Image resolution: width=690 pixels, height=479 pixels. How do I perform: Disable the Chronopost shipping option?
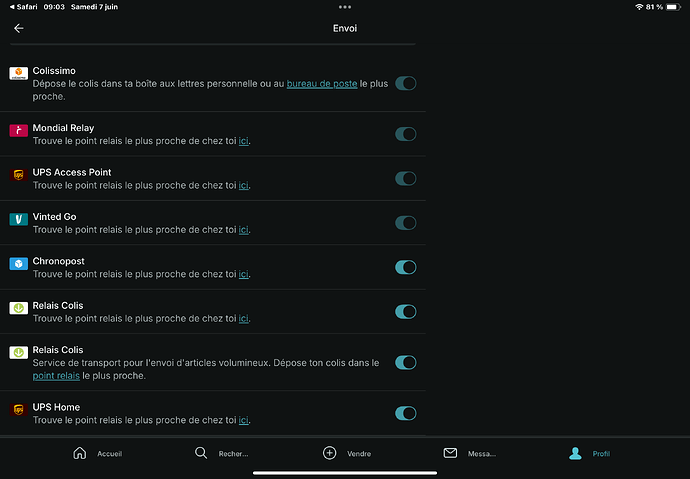405,267
